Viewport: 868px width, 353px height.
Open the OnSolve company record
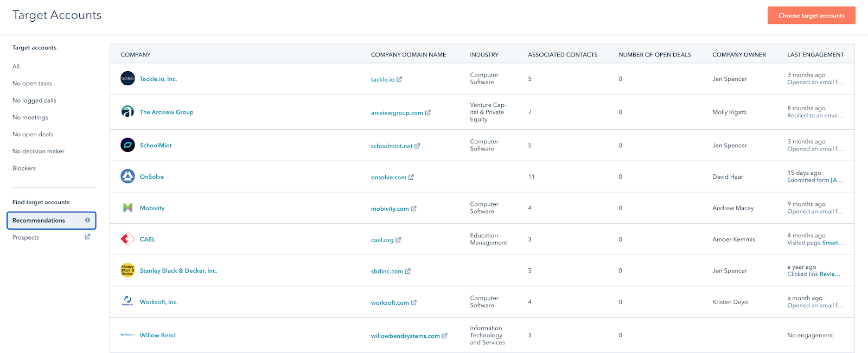coord(152,177)
